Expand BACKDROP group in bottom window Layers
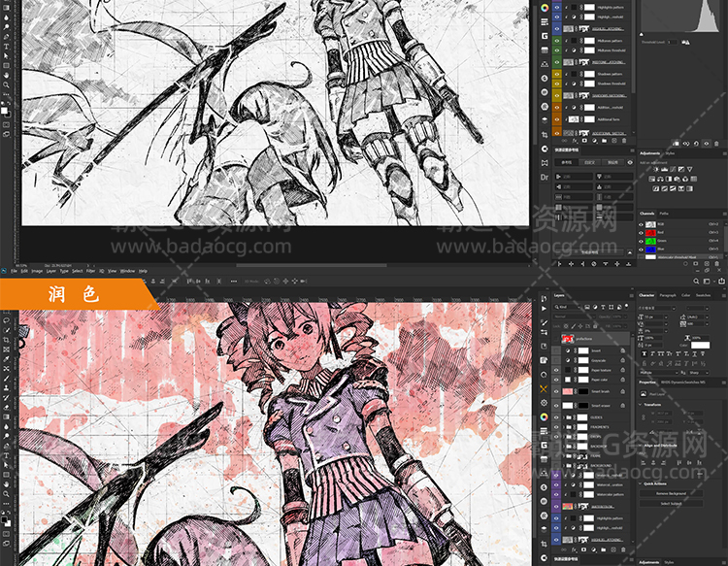 tap(564, 447)
